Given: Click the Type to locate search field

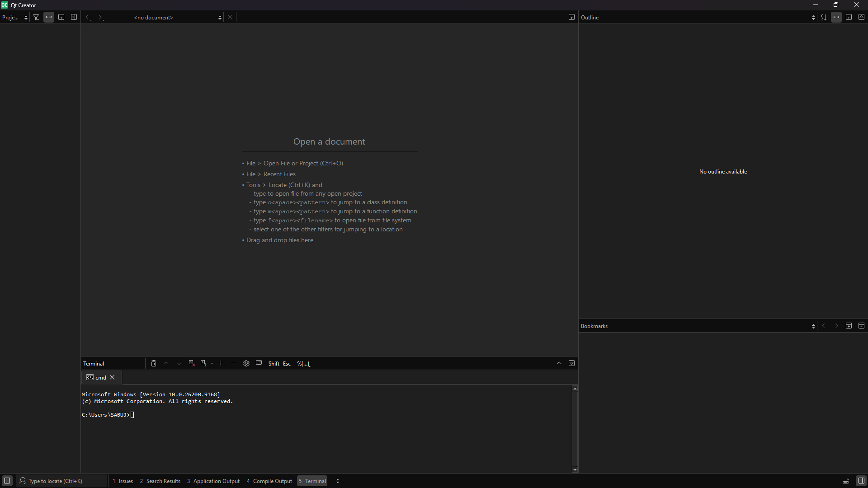Looking at the screenshot, I should 62,481.
